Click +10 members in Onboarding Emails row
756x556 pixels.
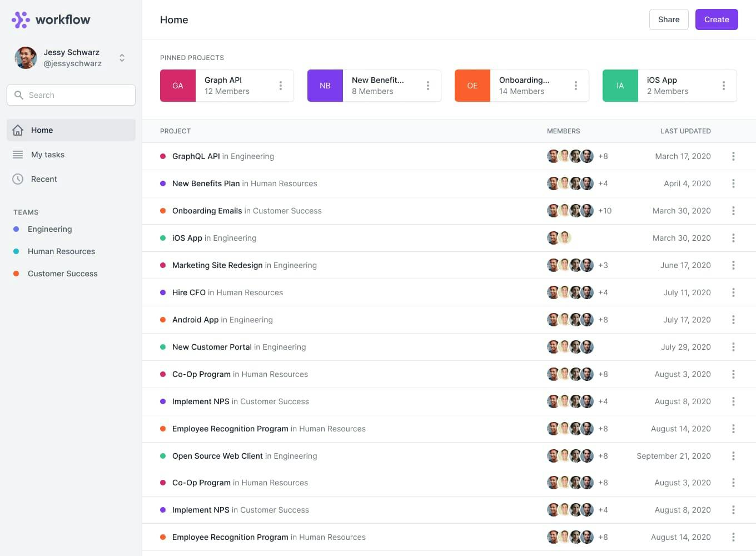[x=605, y=211]
